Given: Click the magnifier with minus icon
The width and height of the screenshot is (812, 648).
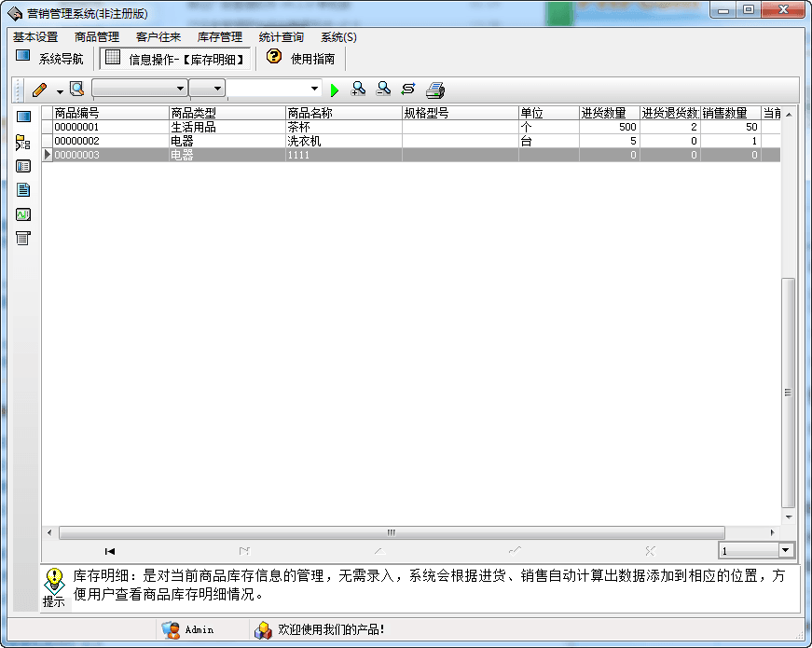Looking at the screenshot, I should pyautogui.click(x=383, y=90).
